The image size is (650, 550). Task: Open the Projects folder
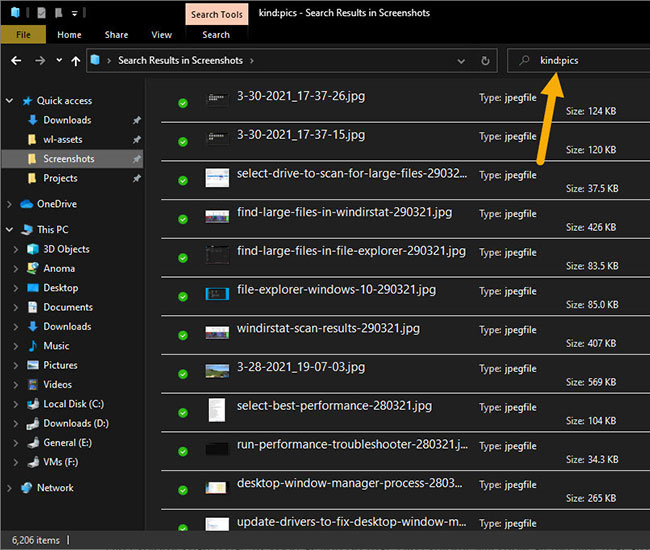coord(60,178)
